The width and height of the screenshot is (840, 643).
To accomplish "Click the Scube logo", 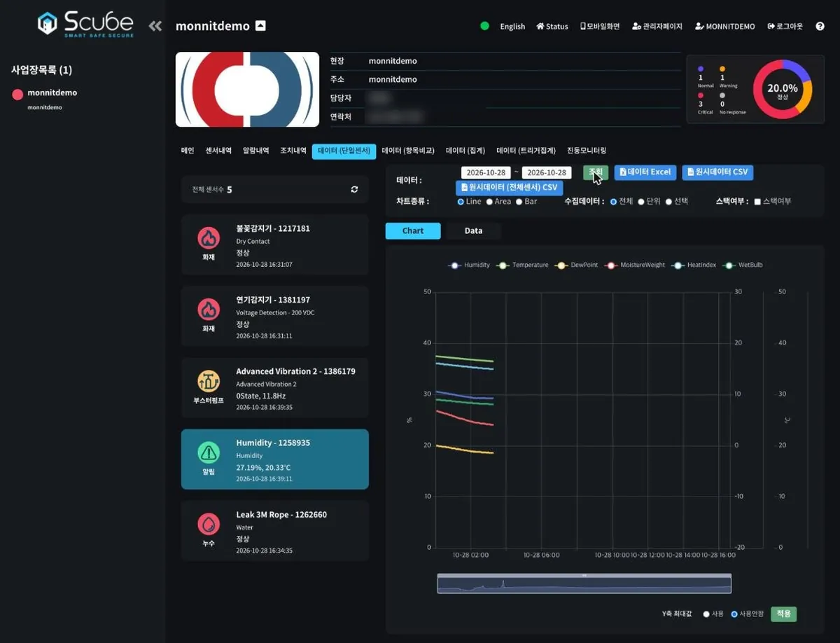I will [x=85, y=24].
